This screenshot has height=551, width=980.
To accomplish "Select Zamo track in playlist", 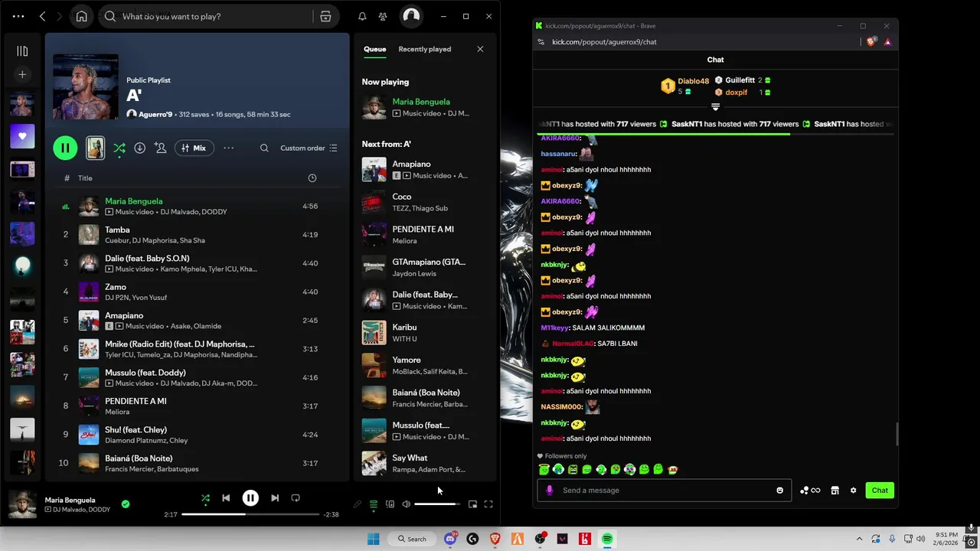I will (198, 292).
